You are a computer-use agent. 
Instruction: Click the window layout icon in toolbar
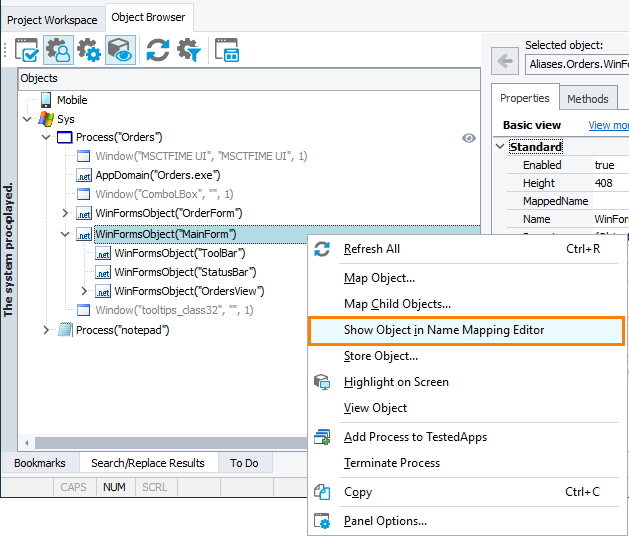click(x=228, y=50)
